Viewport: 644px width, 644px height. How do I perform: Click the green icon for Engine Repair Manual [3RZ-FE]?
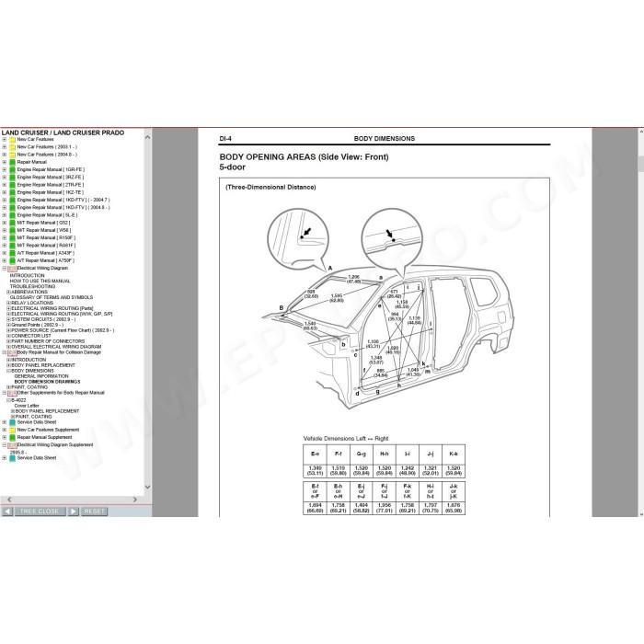tap(12, 178)
